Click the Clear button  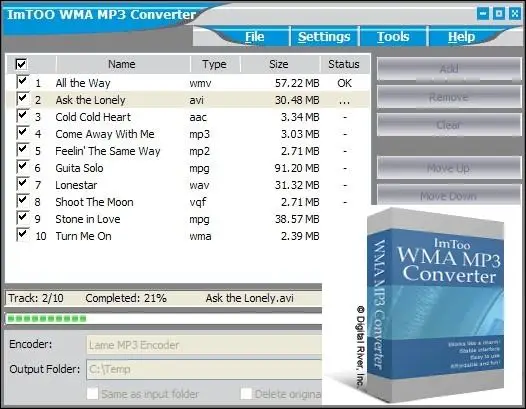(449, 125)
